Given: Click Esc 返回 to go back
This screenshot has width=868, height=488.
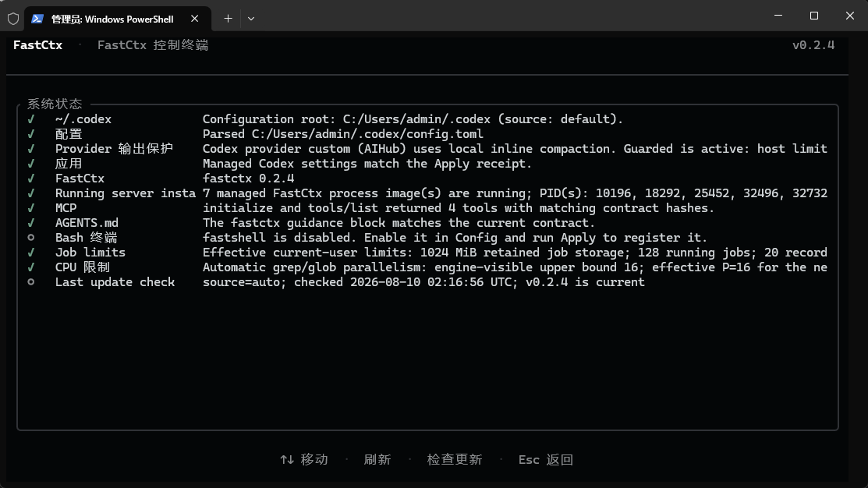Looking at the screenshot, I should click(546, 459).
